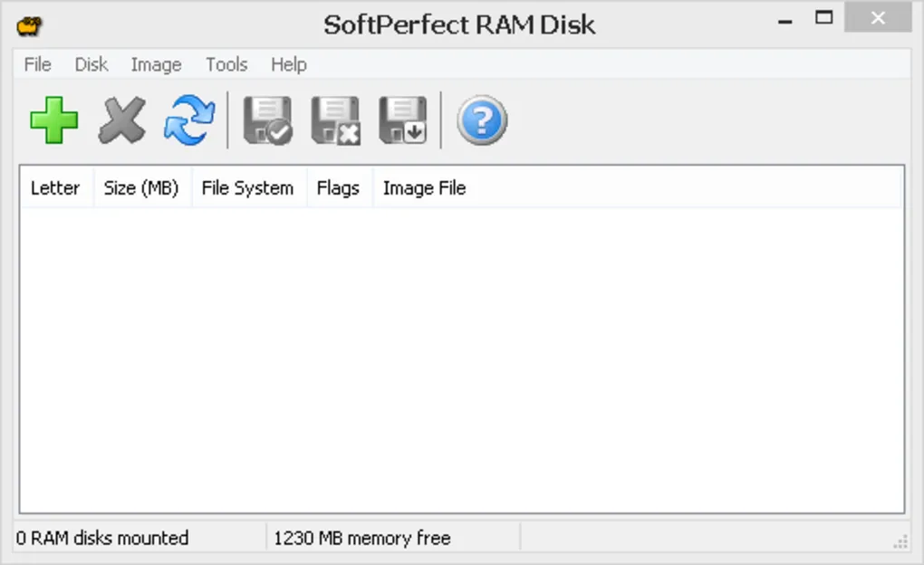The height and width of the screenshot is (565, 924).
Task: Maximize the SoftPerfect RAM Disk window
Action: point(823,18)
